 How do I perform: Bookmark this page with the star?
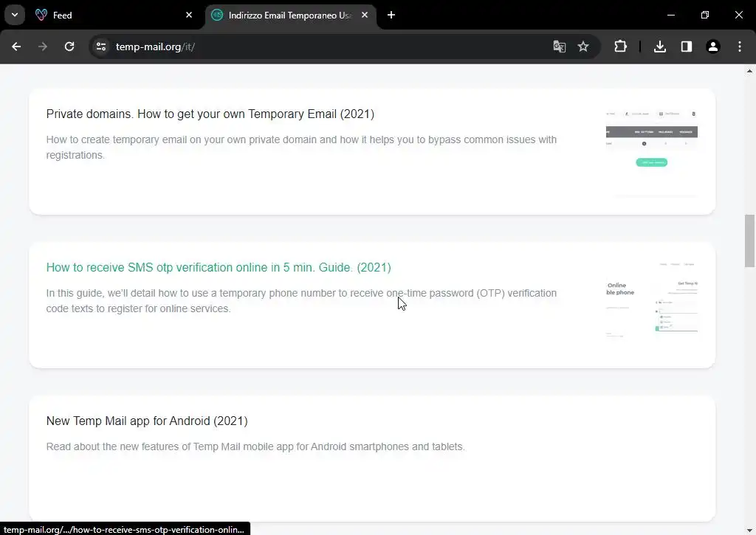point(583,46)
